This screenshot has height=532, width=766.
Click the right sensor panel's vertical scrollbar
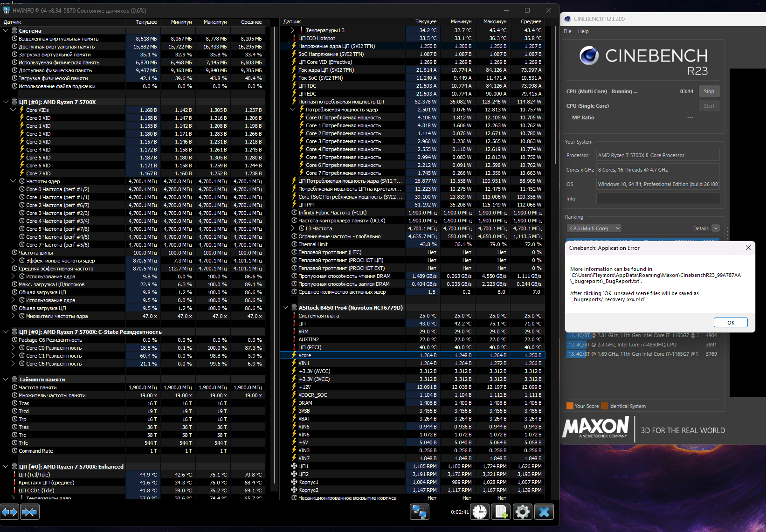coord(556,95)
